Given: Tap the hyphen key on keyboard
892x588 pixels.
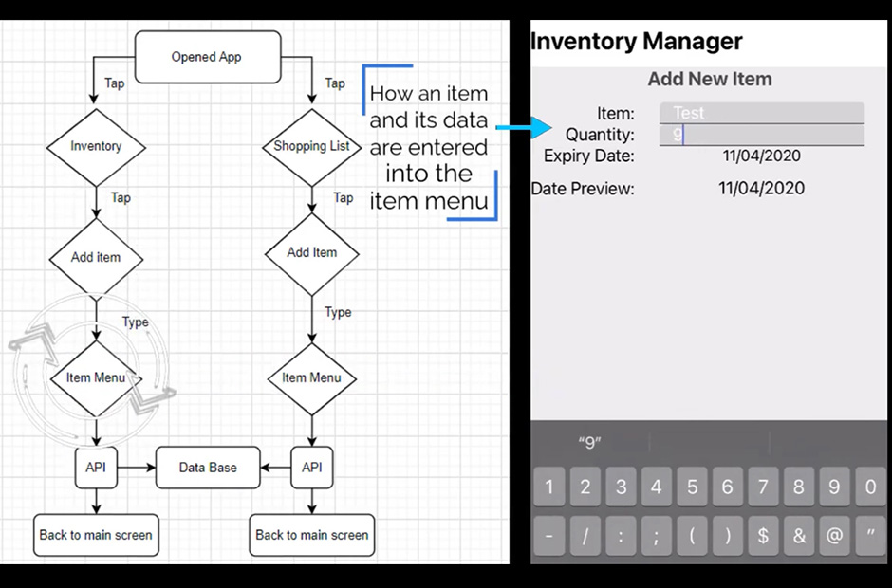Looking at the screenshot, I should 549,536.
